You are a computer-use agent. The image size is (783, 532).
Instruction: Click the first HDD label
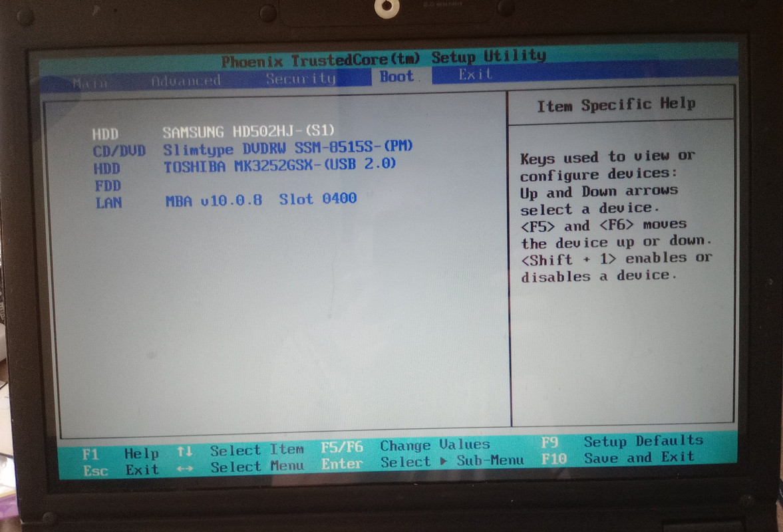[105, 134]
